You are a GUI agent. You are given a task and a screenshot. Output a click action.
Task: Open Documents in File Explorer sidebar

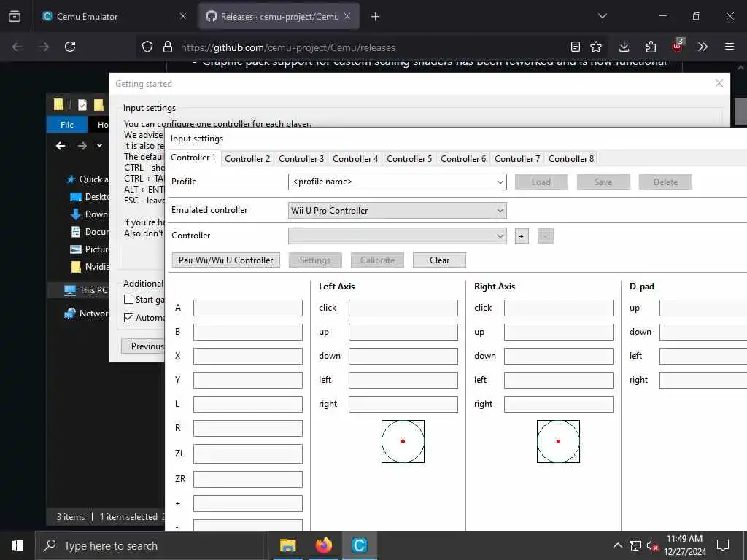tap(90, 232)
